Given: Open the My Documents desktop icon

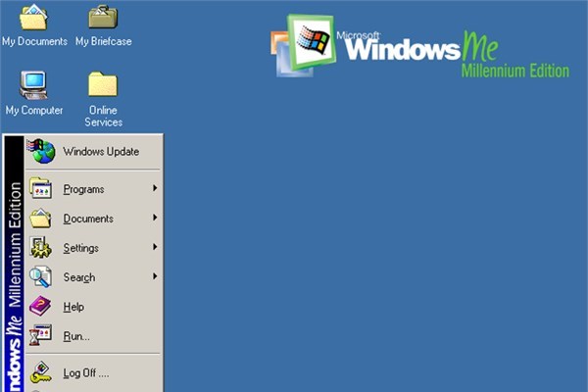Looking at the screenshot, I should click(x=34, y=19).
